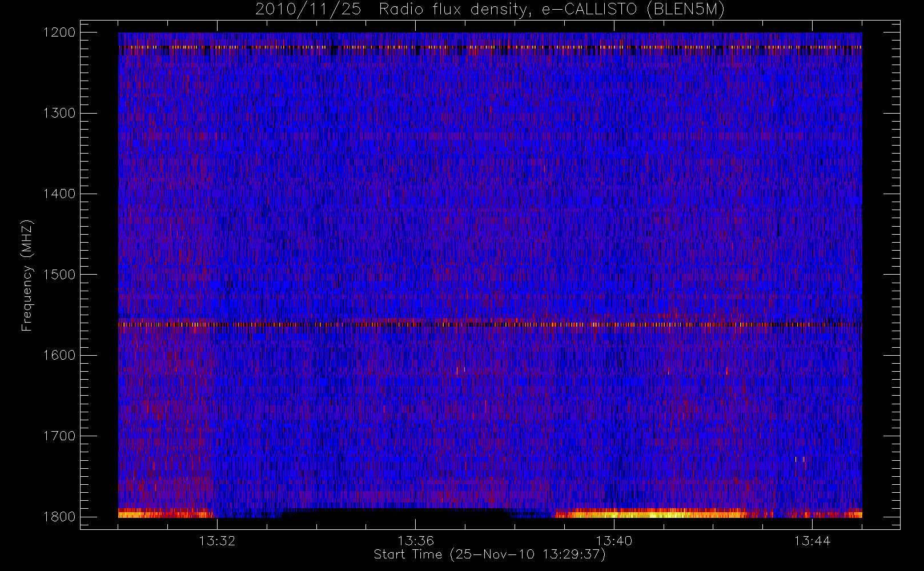This screenshot has width=924, height=571.
Task: Click the horizontal interference line near 1560 MHz
Action: pyautogui.click(x=490, y=324)
